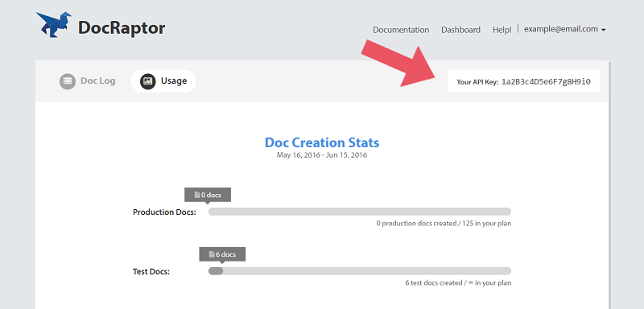Click the Test Docs progress bar
This screenshot has width=644, height=309.
(360, 271)
